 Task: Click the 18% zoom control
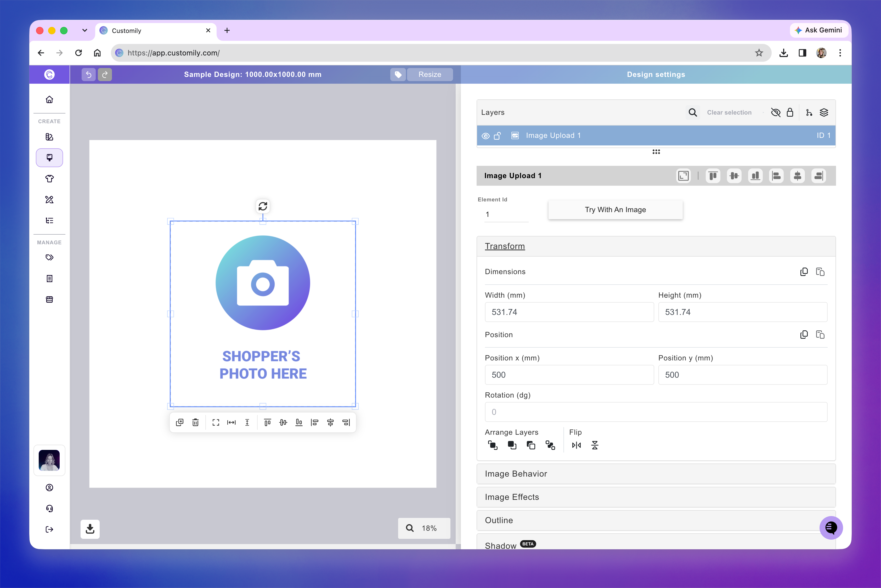(x=424, y=528)
